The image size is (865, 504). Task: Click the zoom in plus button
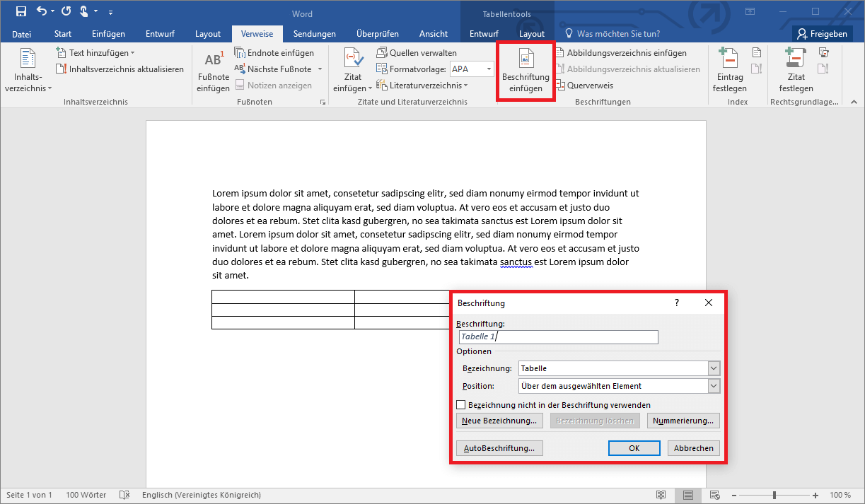(815, 495)
